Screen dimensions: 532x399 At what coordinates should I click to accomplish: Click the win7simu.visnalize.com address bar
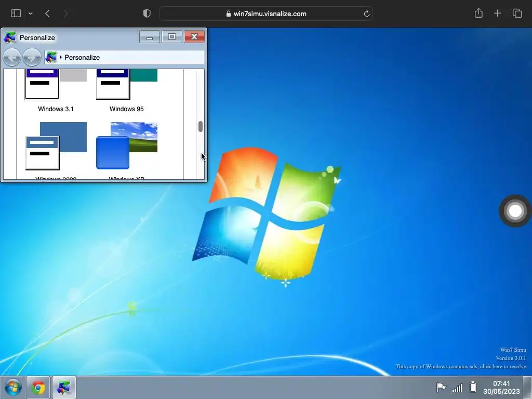pyautogui.click(x=266, y=14)
